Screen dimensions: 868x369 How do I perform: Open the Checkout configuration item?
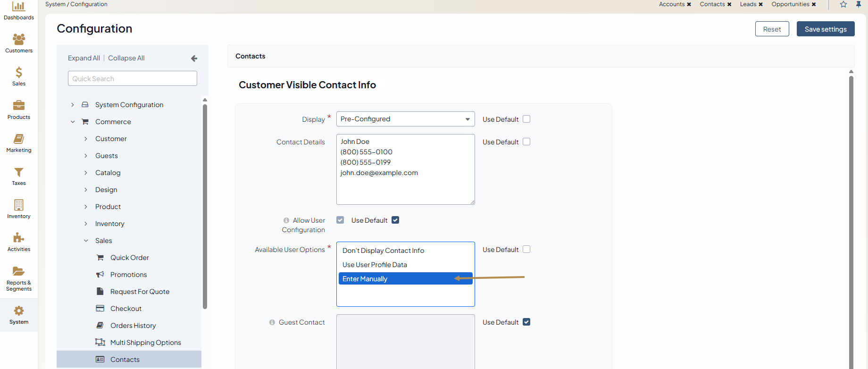[x=125, y=309]
